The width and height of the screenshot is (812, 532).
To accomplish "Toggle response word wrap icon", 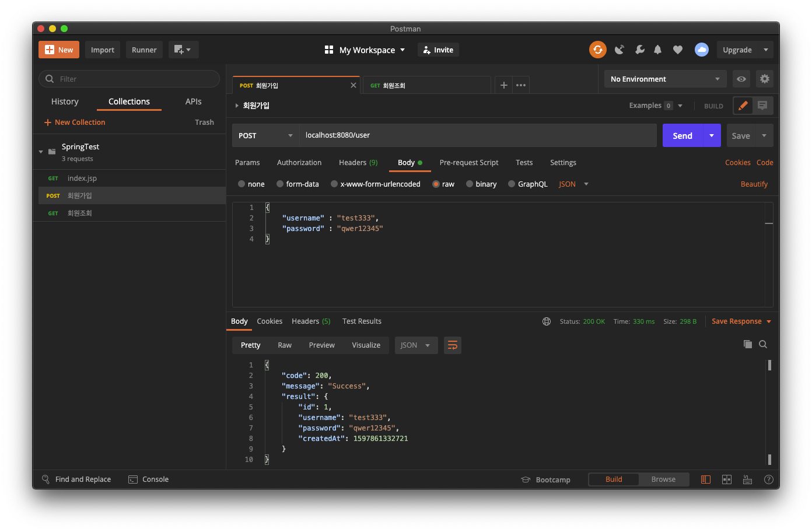I will pos(452,345).
